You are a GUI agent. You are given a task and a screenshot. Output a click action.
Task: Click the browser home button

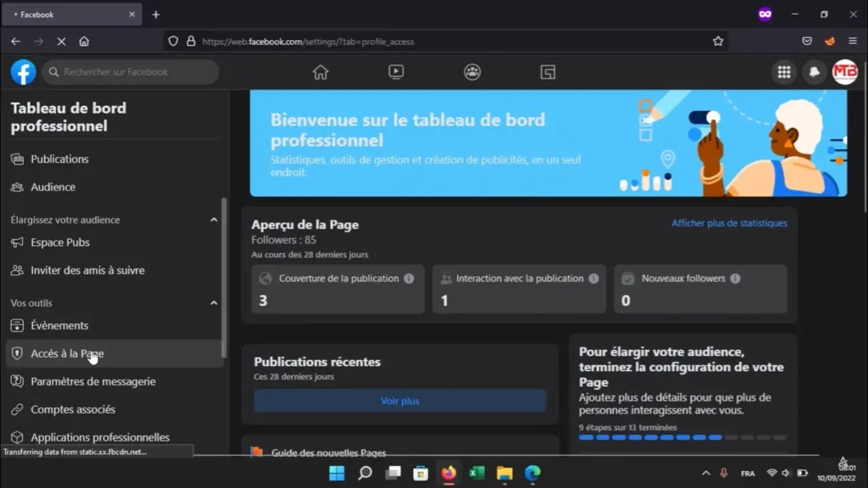(x=84, y=42)
